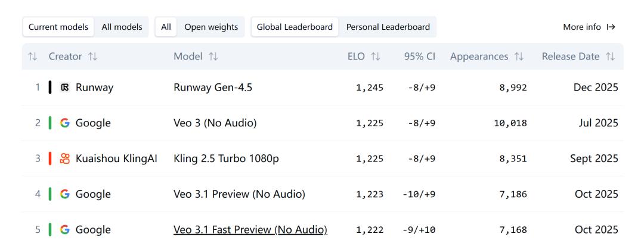Expand the More info panel
Viewport: 644px width, 246px height.
coord(589,27)
